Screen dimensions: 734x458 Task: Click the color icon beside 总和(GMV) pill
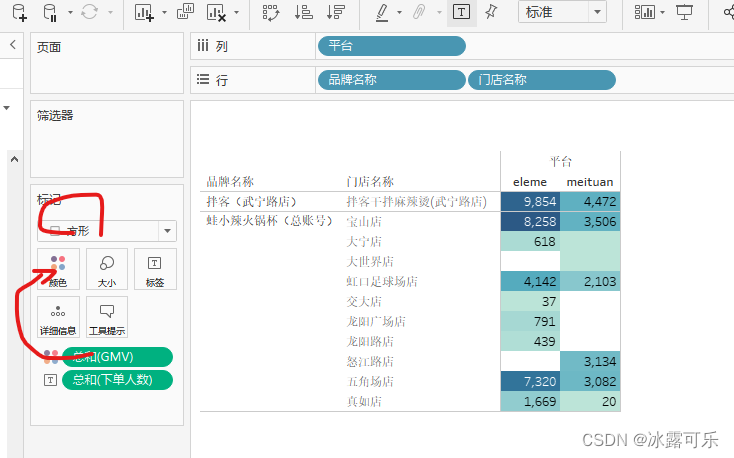pos(51,357)
